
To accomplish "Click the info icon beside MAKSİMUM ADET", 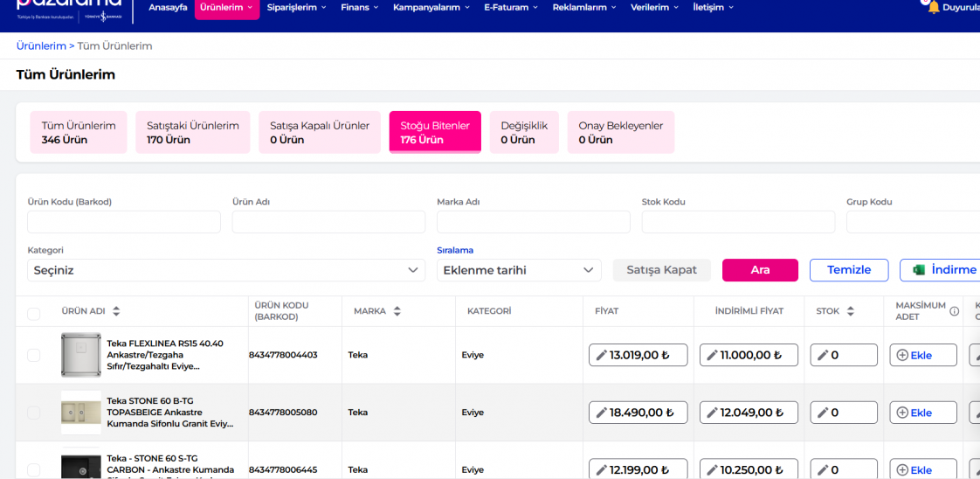I will click(x=954, y=311).
